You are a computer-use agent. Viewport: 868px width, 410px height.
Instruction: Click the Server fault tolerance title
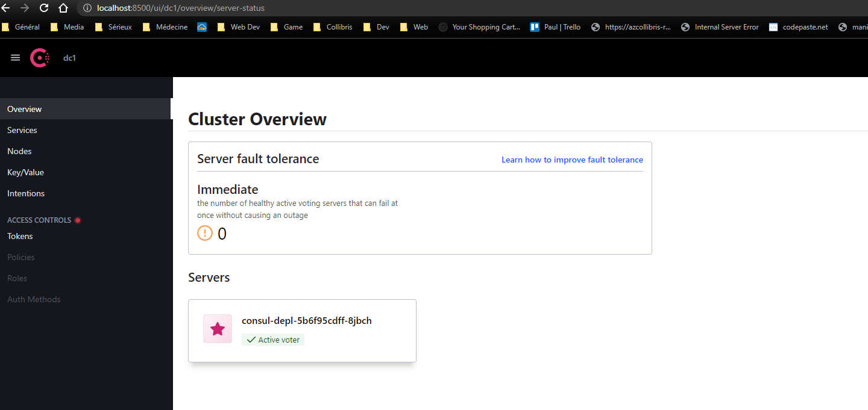pos(258,159)
